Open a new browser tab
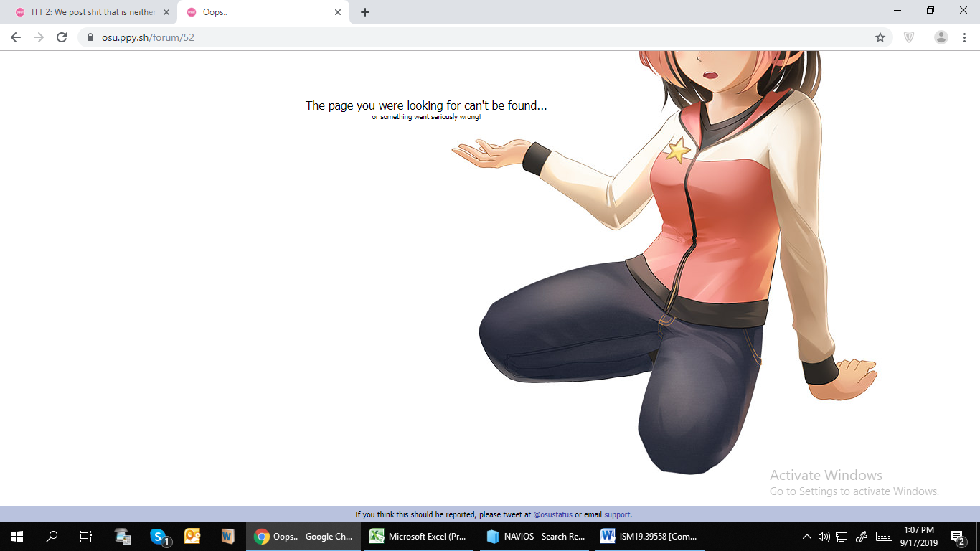The width and height of the screenshot is (980, 551). (365, 12)
